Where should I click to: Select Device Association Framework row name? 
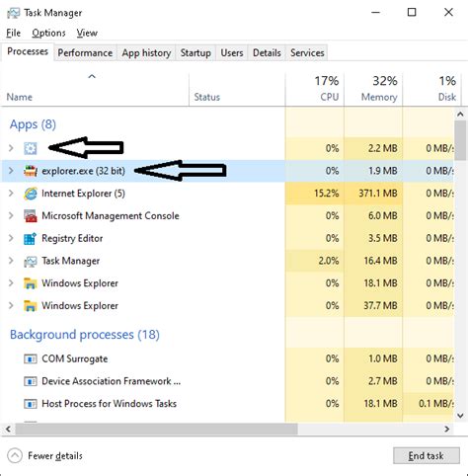point(112,381)
